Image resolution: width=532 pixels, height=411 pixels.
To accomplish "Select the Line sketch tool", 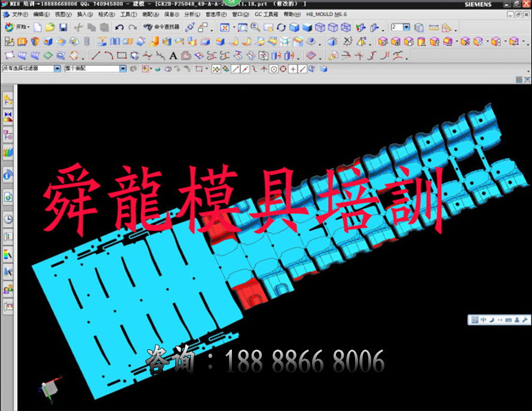I will 96,56.
